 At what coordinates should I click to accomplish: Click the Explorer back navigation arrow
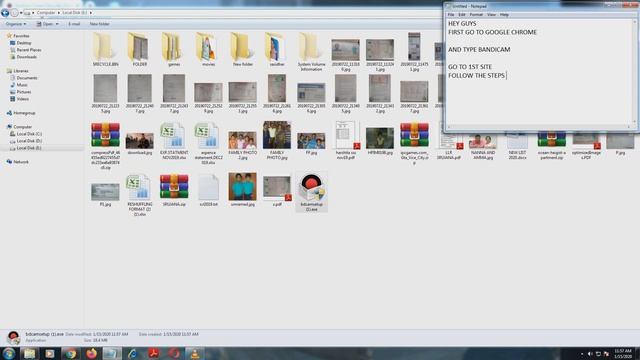pos(5,13)
